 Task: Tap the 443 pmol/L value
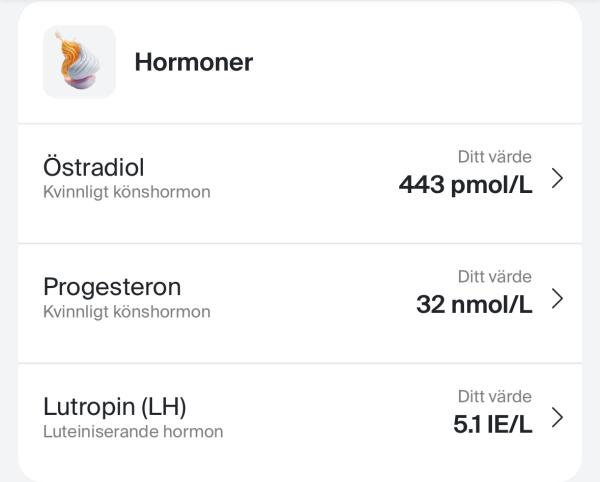click(465, 184)
